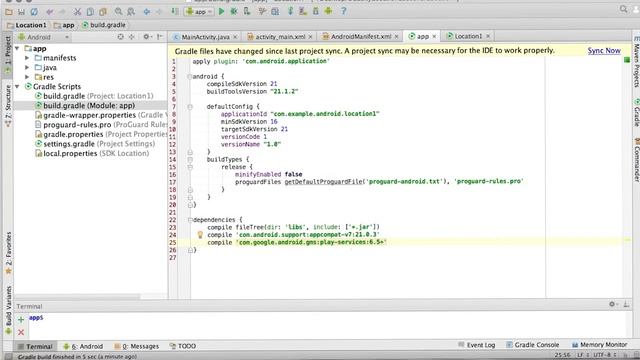Switch to AndroidManifest.xml tab

pyautogui.click(x=361, y=37)
